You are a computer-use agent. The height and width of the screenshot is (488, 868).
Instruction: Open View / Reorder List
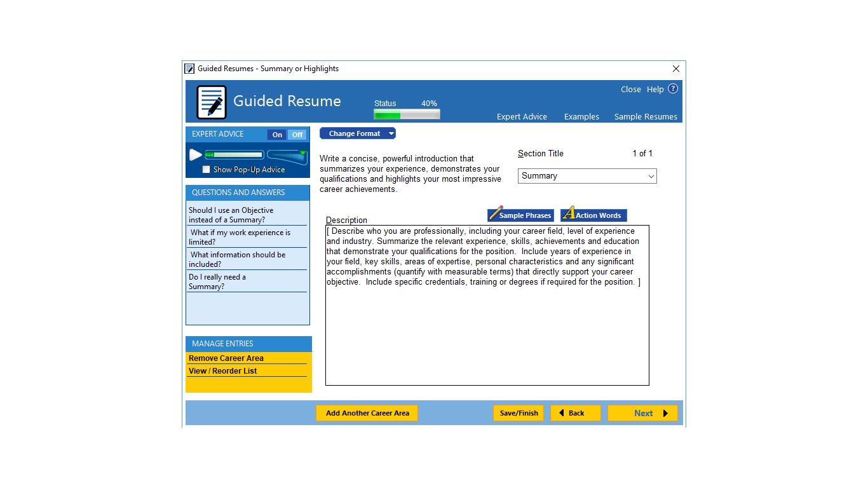click(x=223, y=371)
